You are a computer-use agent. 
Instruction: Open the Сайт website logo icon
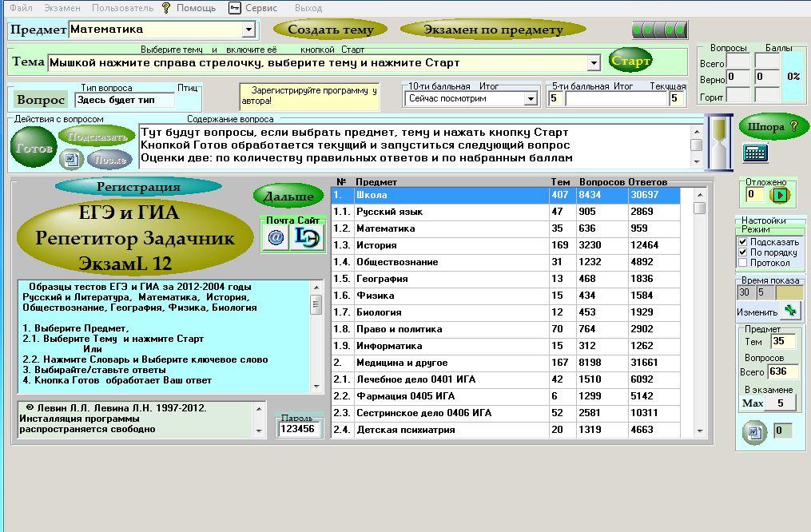(308, 238)
